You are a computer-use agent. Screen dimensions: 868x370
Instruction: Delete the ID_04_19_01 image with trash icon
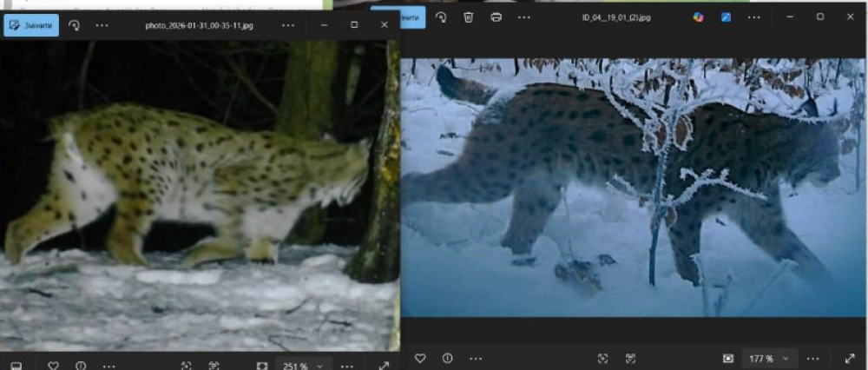tap(468, 17)
